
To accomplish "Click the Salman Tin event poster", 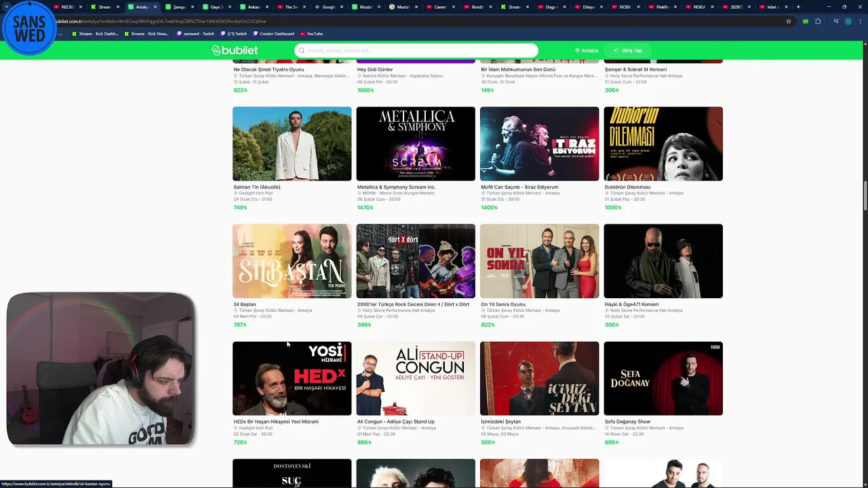I will (292, 144).
